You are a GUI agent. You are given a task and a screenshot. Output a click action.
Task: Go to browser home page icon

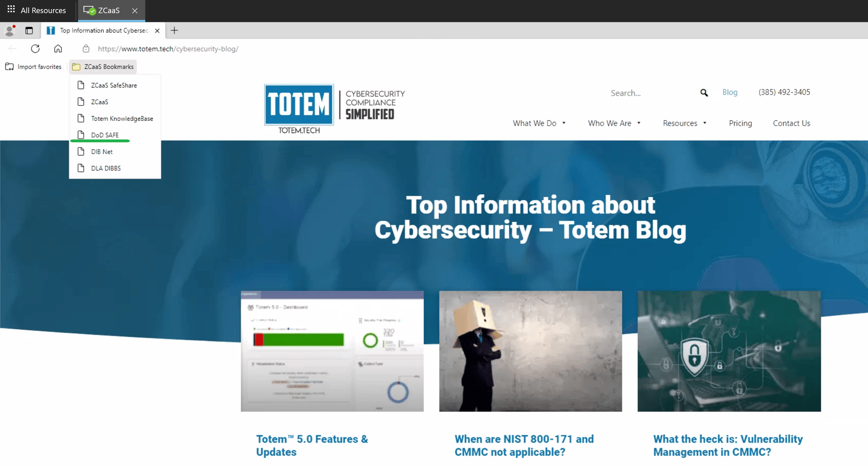click(58, 49)
